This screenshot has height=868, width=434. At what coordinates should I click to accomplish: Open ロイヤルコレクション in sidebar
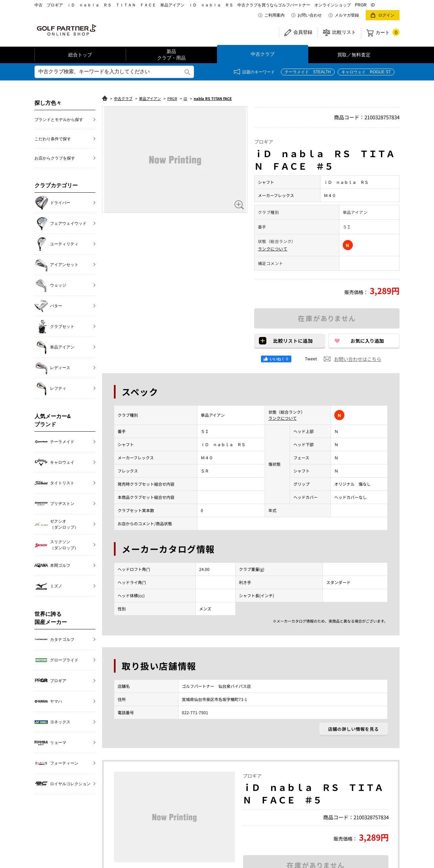(x=65, y=784)
